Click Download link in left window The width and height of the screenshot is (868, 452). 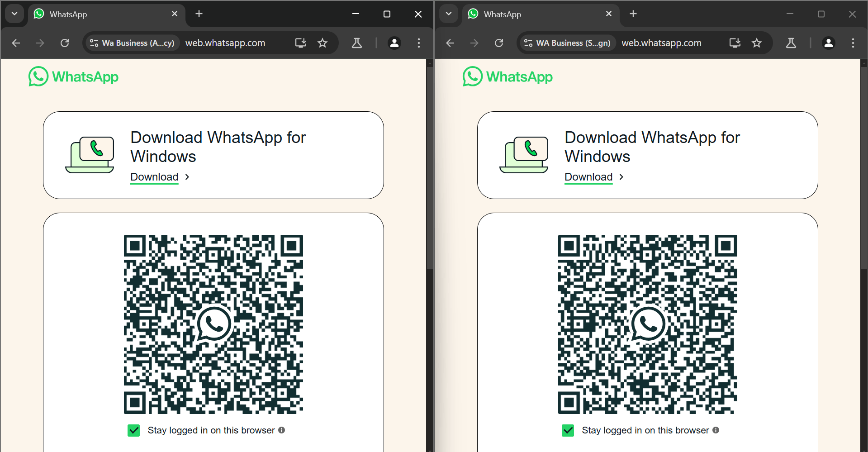pos(154,177)
